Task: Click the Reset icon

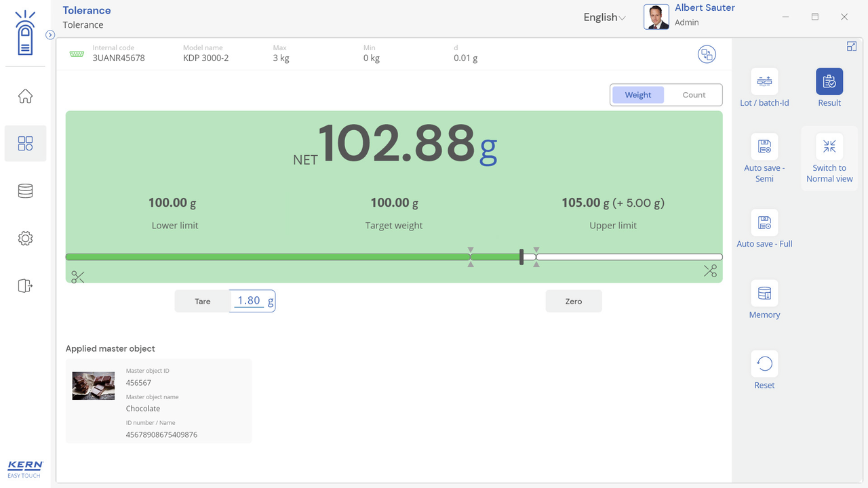Action: pyautogui.click(x=764, y=364)
